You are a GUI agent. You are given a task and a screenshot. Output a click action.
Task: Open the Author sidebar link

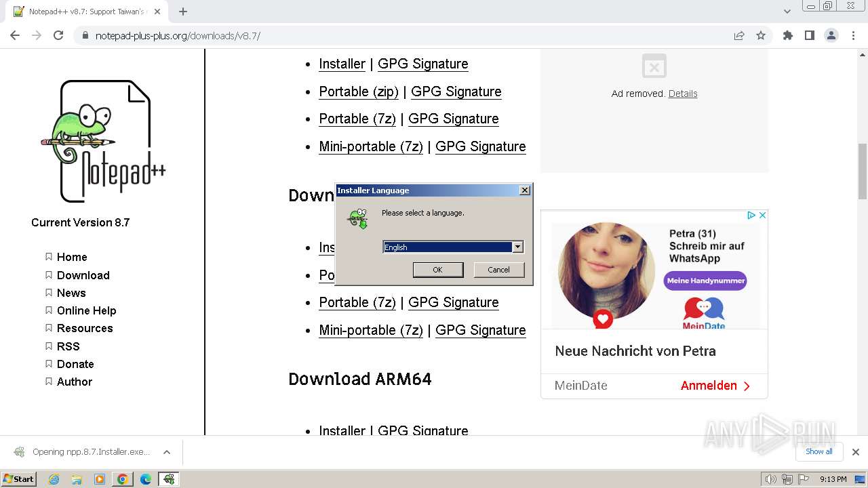point(75,382)
